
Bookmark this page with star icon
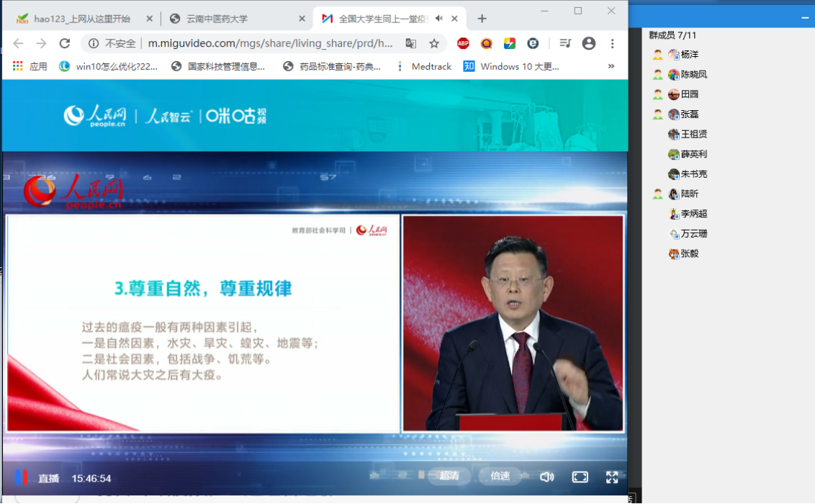pos(434,43)
